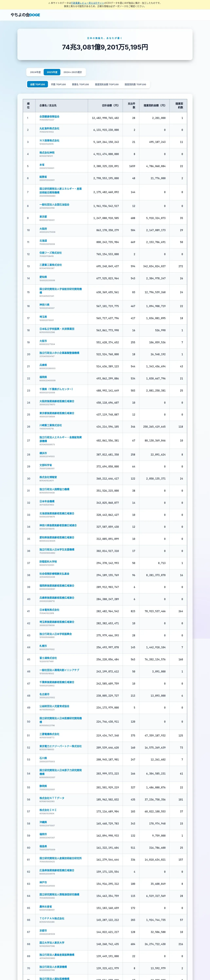This screenshot has height=980, width=210.
Task: Open the 株式会社神明 entry
Action: (47, 153)
